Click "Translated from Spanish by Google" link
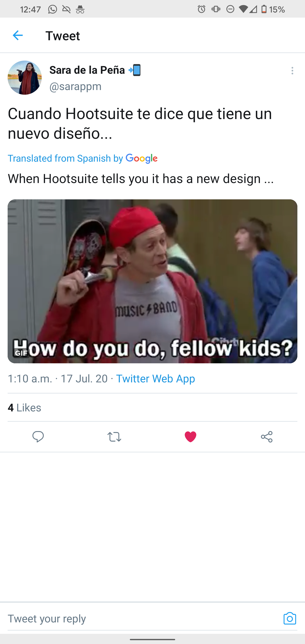 [83, 158]
